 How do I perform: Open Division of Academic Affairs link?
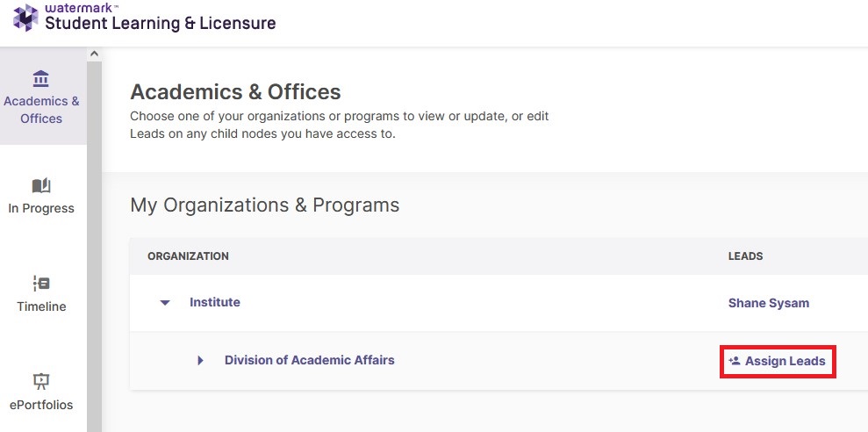click(x=310, y=360)
